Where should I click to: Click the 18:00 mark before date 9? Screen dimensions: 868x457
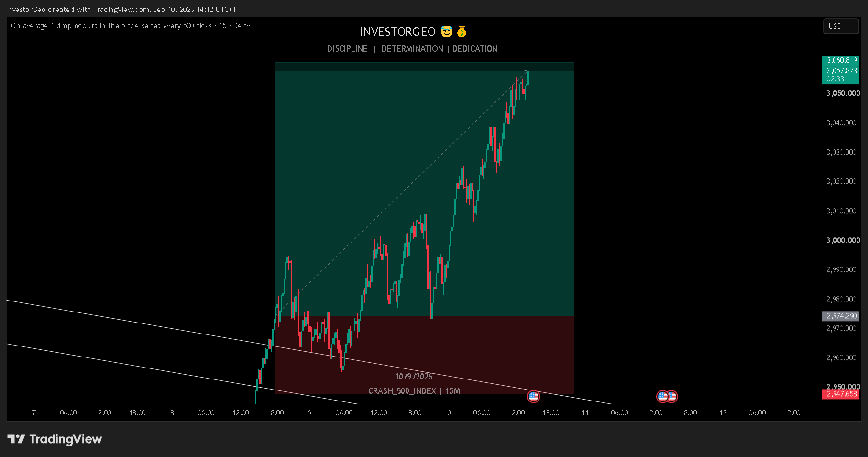coord(275,412)
